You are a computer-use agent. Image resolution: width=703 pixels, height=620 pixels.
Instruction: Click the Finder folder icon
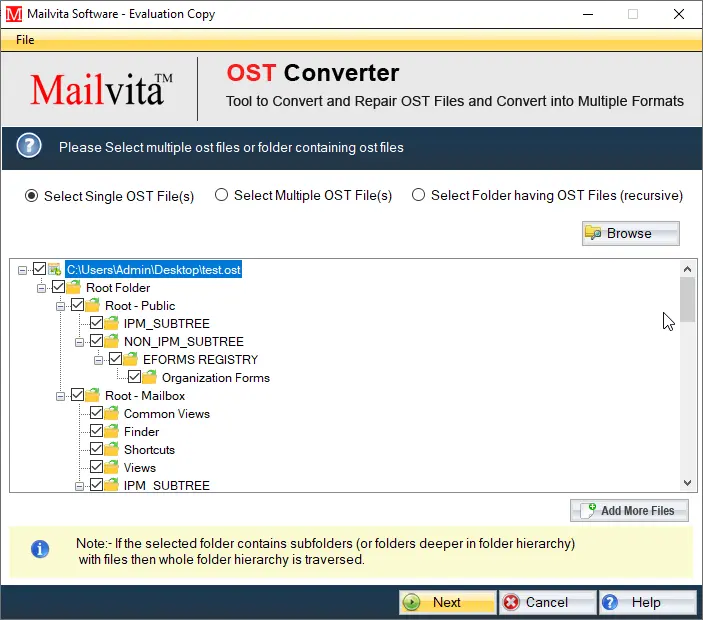[111, 431]
